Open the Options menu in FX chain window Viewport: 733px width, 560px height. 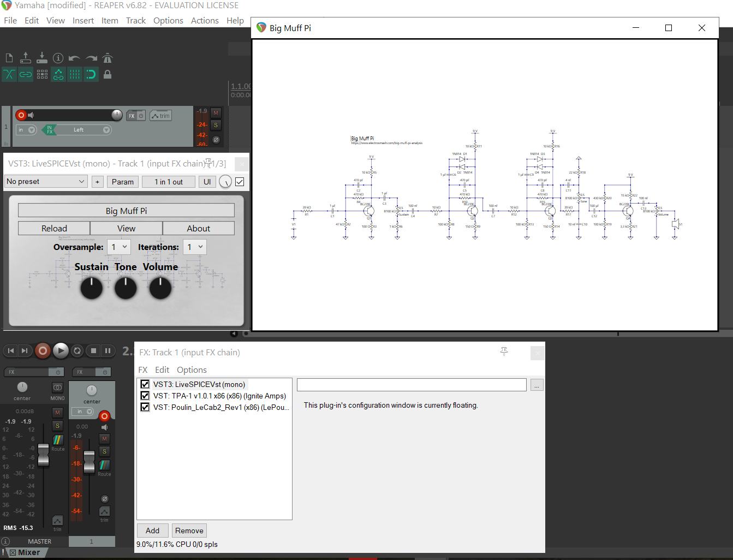[x=192, y=370]
